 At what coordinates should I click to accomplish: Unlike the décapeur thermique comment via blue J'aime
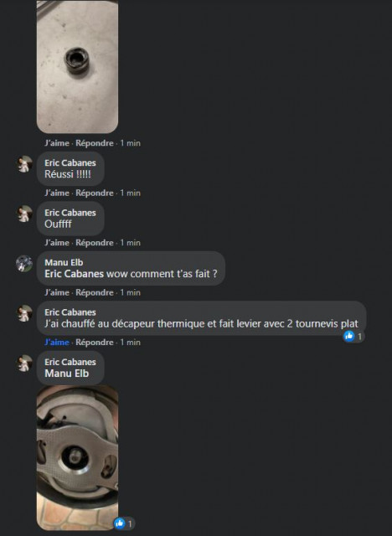pyautogui.click(x=57, y=343)
